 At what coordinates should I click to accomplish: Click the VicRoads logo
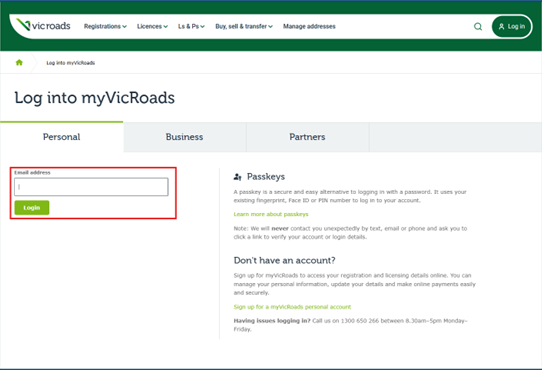pos(43,25)
